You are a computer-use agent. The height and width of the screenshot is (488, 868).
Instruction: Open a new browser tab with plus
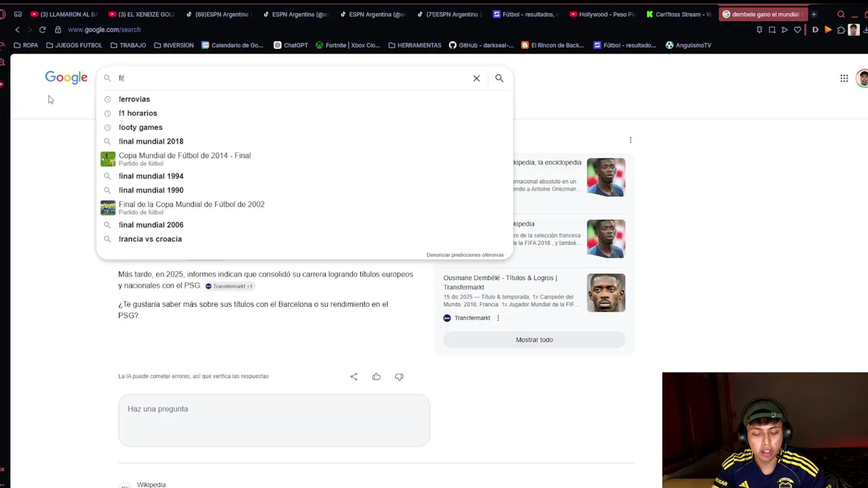click(814, 14)
